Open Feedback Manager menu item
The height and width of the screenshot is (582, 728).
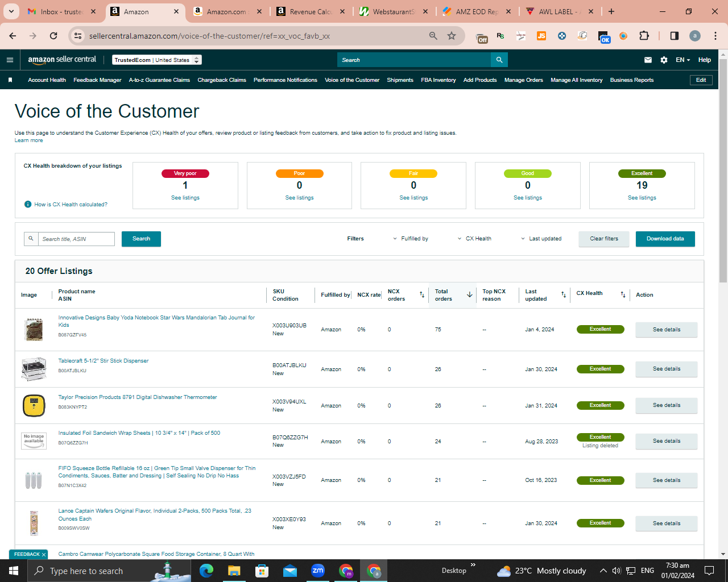pyautogui.click(x=97, y=80)
